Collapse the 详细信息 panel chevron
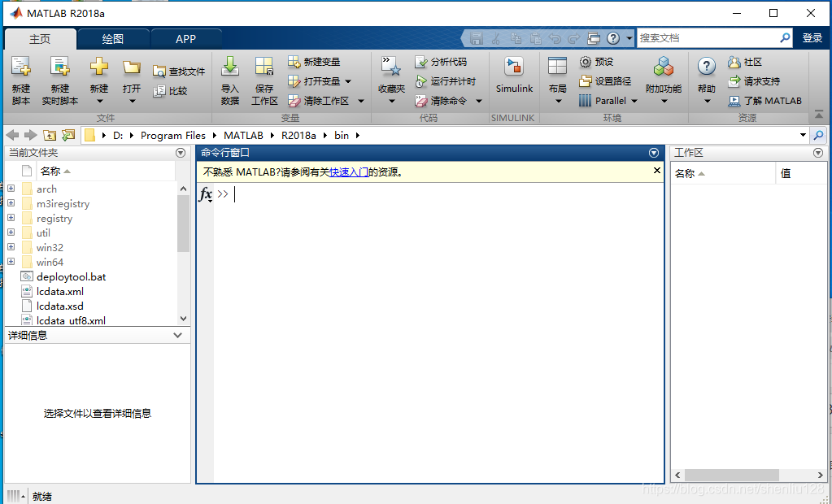This screenshot has height=504, width=832. (178, 335)
